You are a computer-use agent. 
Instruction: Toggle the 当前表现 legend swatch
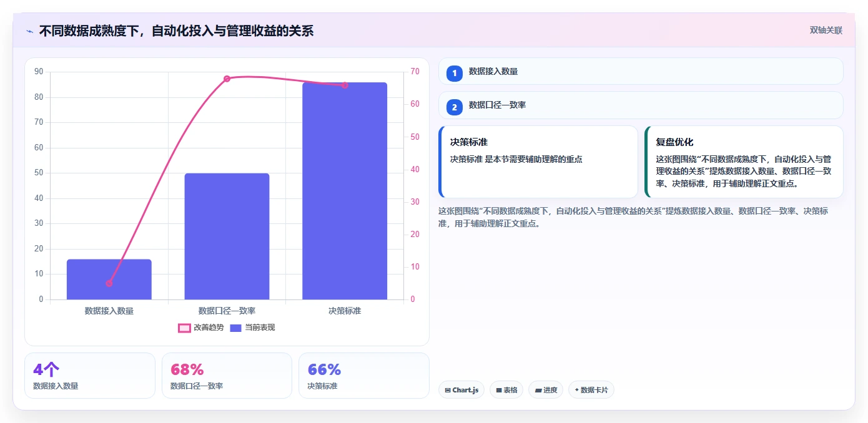(x=235, y=328)
